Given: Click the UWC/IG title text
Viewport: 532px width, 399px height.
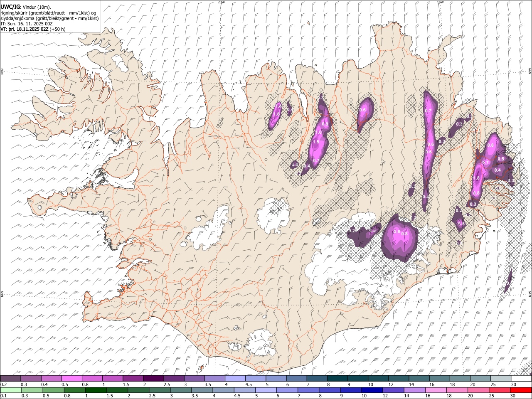Looking at the screenshot, I should coord(10,6).
